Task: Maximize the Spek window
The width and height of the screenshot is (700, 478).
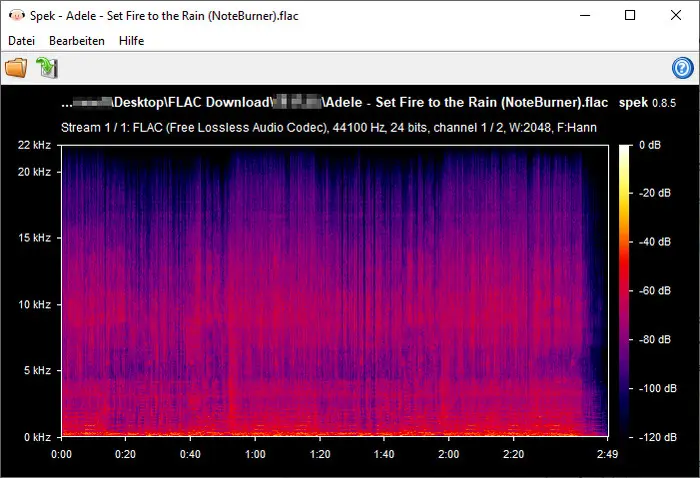Action: pos(630,15)
